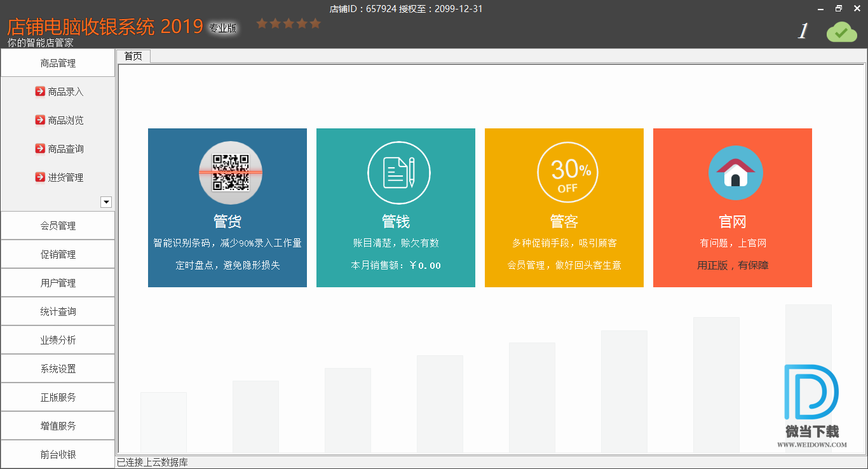Viewport: 868px width, 469px height.
Task: Click the green cloud sync icon
Action: pos(841,31)
